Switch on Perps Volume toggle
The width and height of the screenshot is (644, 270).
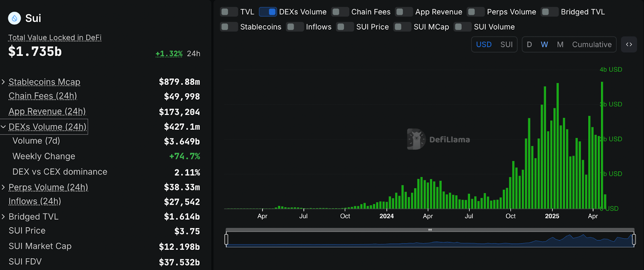[475, 12]
